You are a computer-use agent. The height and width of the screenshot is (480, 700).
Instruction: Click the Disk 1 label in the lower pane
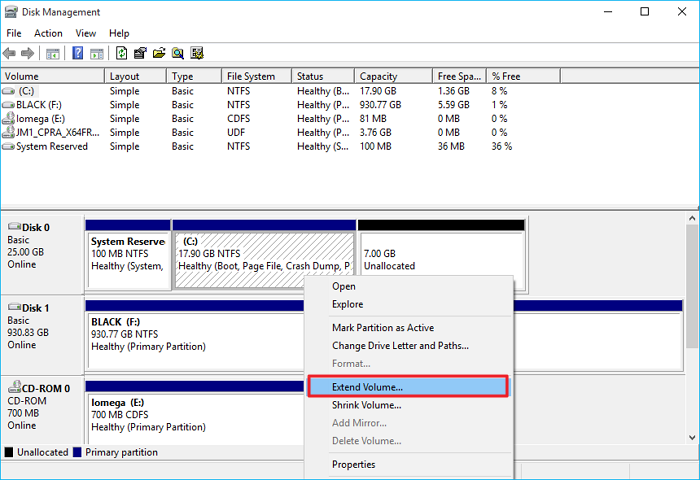(x=34, y=307)
